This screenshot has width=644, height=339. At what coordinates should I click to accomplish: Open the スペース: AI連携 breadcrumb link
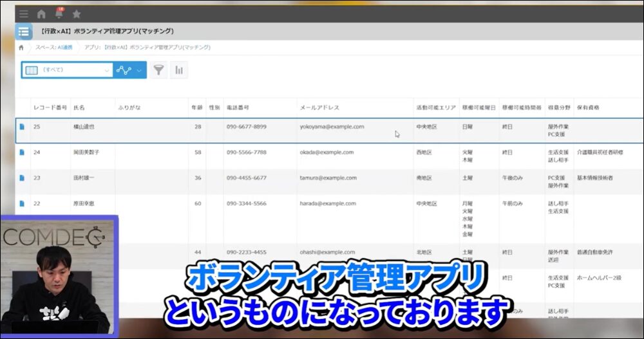pyautogui.click(x=53, y=47)
